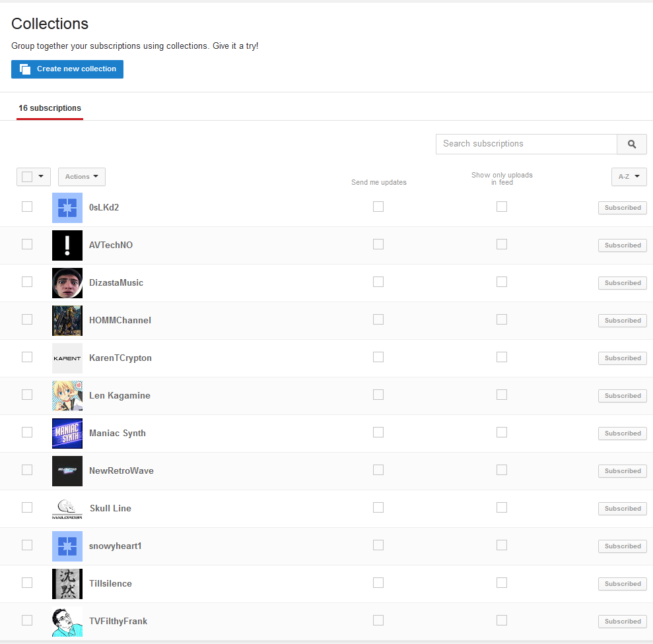Open the NewRetroWave avatar image
The height and width of the screenshot is (644, 653).
(67, 471)
